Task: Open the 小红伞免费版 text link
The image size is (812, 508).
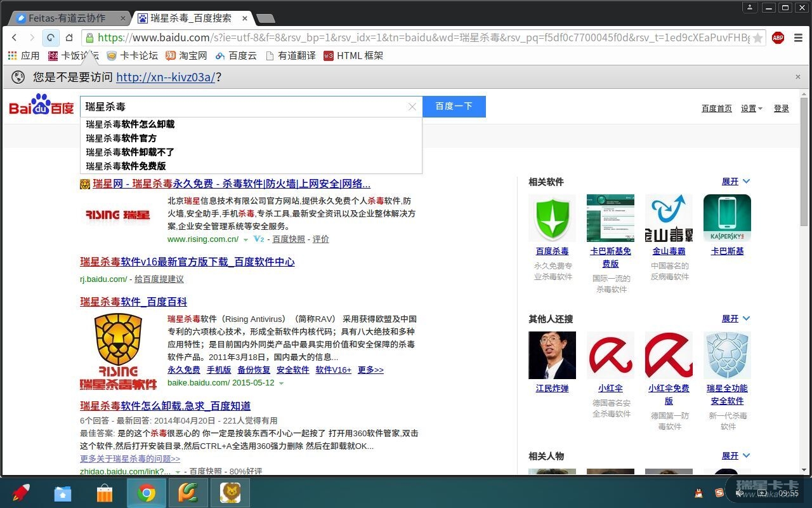Action: (669, 395)
